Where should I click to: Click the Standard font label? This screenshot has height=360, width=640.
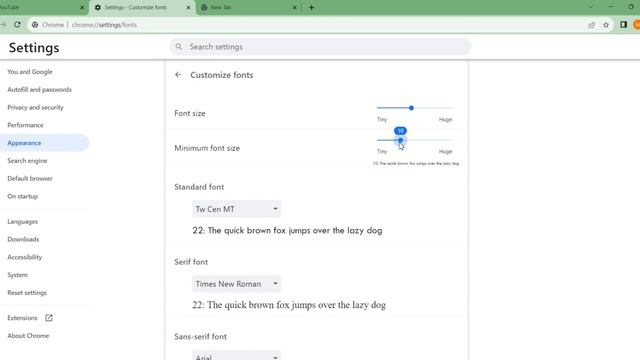pos(199,187)
